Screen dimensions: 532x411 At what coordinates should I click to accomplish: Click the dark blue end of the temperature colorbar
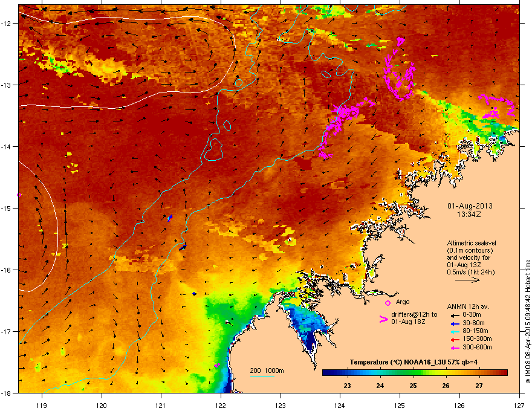click(328, 373)
